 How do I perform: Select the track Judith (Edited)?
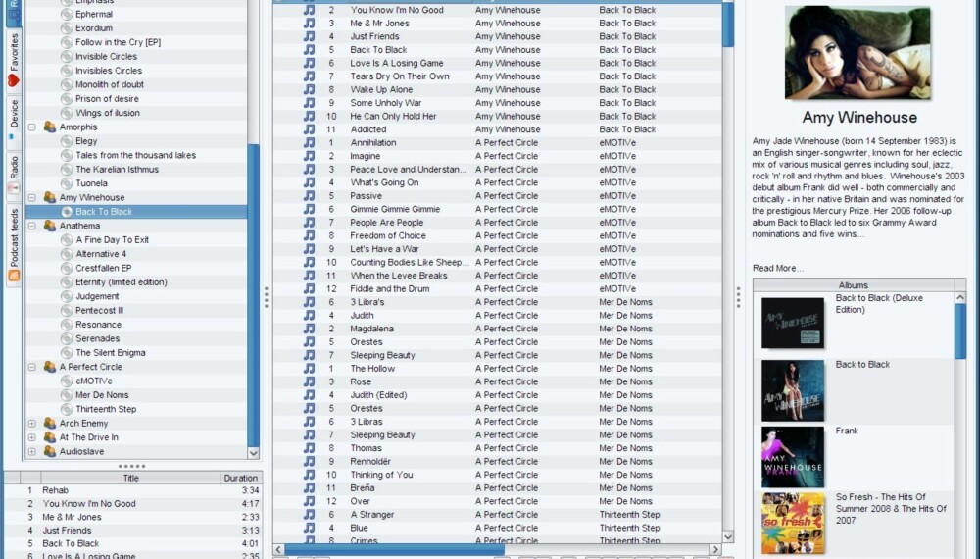pyautogui.click(x=378, y=395)
